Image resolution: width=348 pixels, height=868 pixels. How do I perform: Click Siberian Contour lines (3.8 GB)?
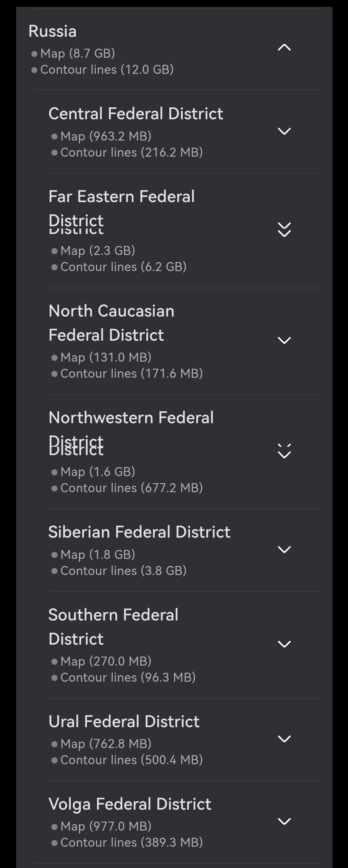[x=123, y=571]
